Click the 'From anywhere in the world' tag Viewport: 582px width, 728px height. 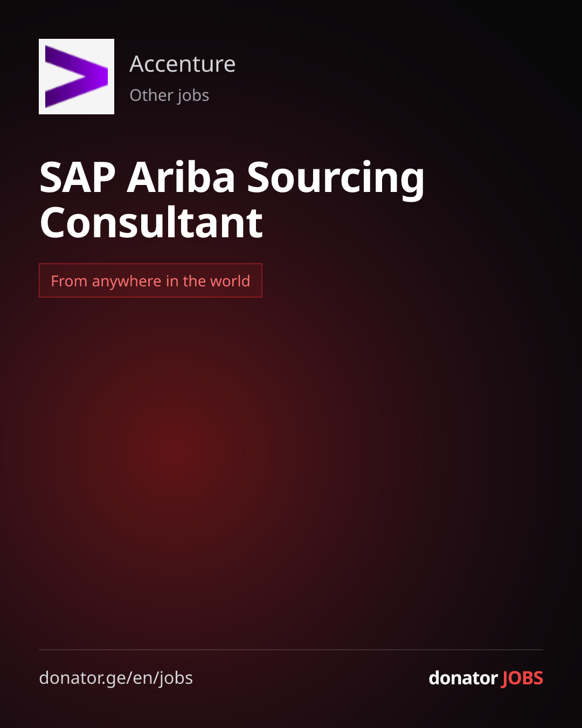click(150, 280)
